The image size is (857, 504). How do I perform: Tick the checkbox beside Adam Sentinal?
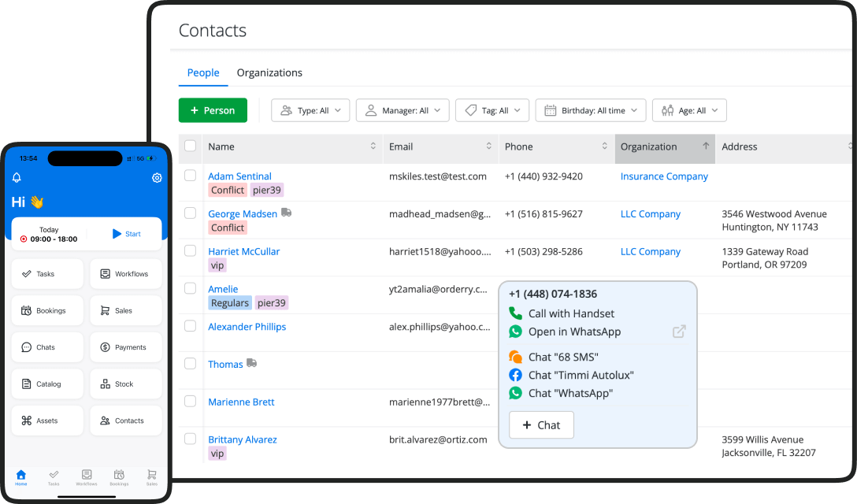pyautogui.click(x=190, y=176)
